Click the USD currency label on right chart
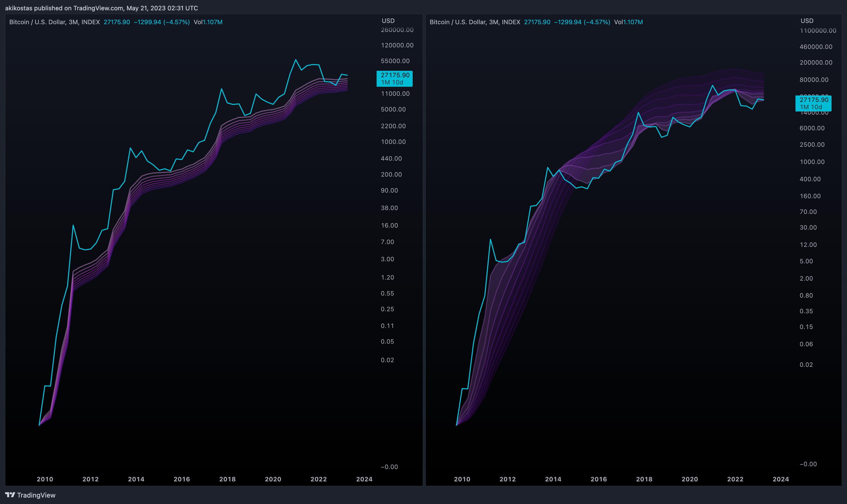The width and height of the screenshot is (847, 504). (x=807, y=21)
